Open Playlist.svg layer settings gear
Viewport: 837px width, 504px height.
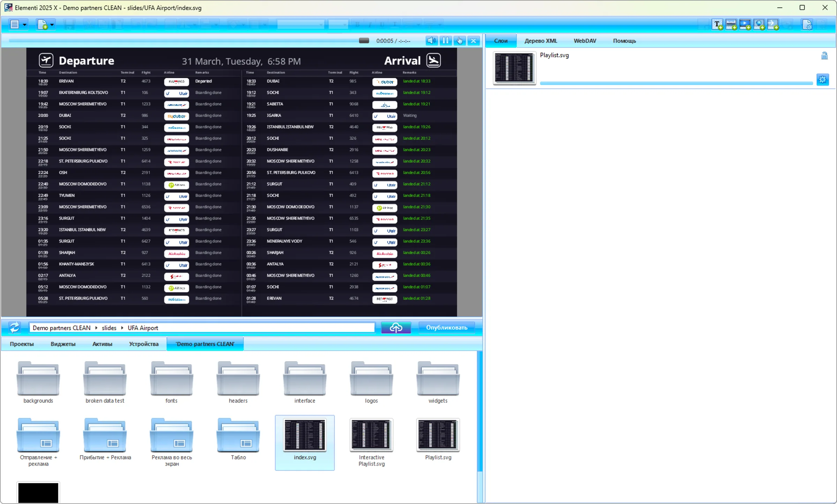click(823, 80)
